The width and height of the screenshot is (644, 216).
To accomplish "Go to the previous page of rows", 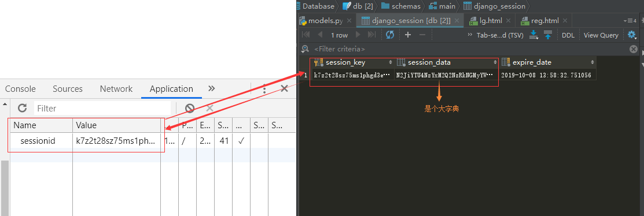I will [x=320, y=35].
